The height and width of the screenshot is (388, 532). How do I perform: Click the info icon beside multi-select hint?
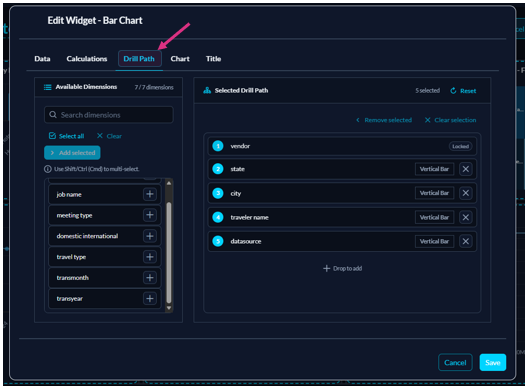pos(48,169)
